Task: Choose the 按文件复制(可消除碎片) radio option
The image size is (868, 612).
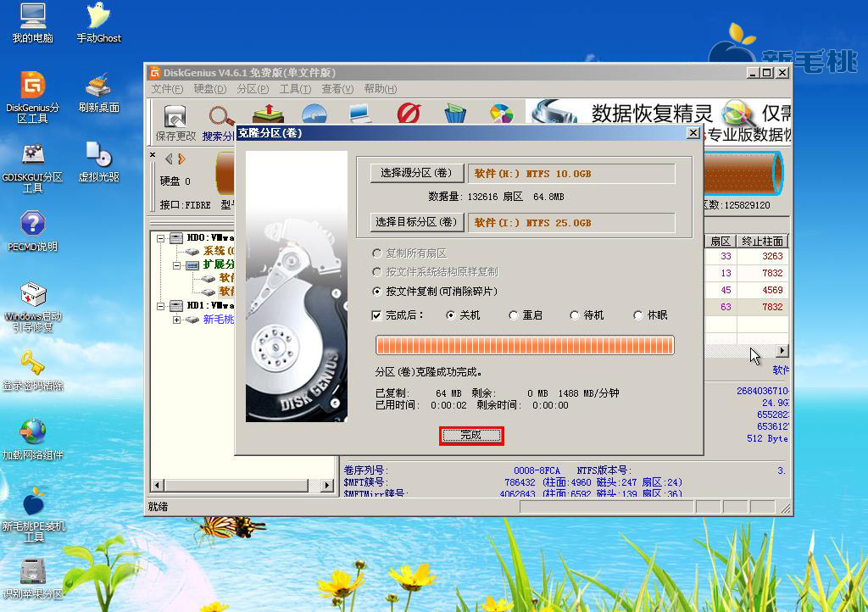Action: click(x=435, y=292)
